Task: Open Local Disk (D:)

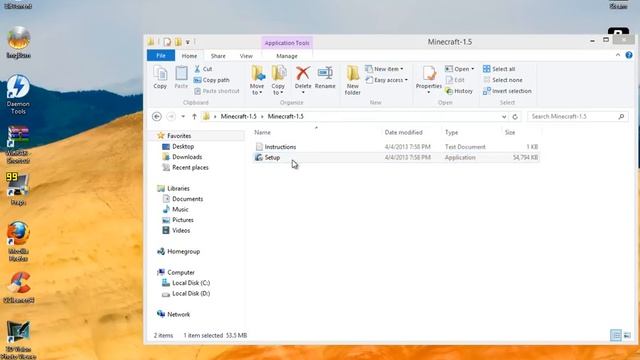Action: point(186,293)
